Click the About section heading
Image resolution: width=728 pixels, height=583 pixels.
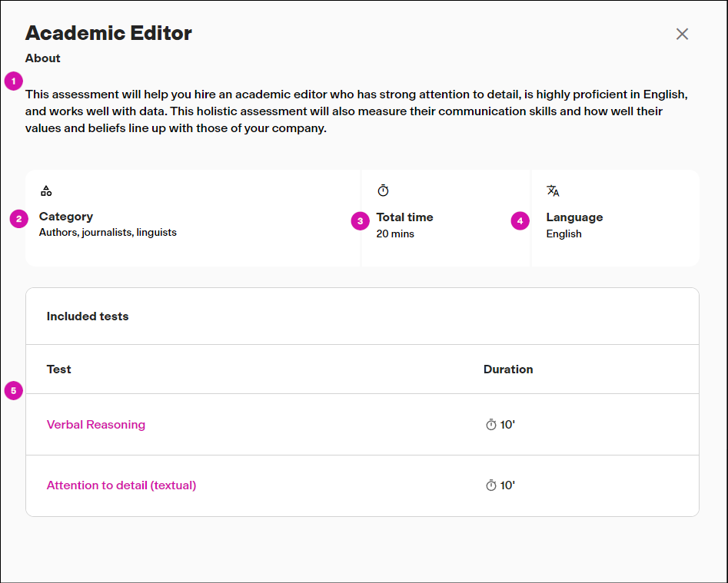pyautogui.click(x=42, y=58)
